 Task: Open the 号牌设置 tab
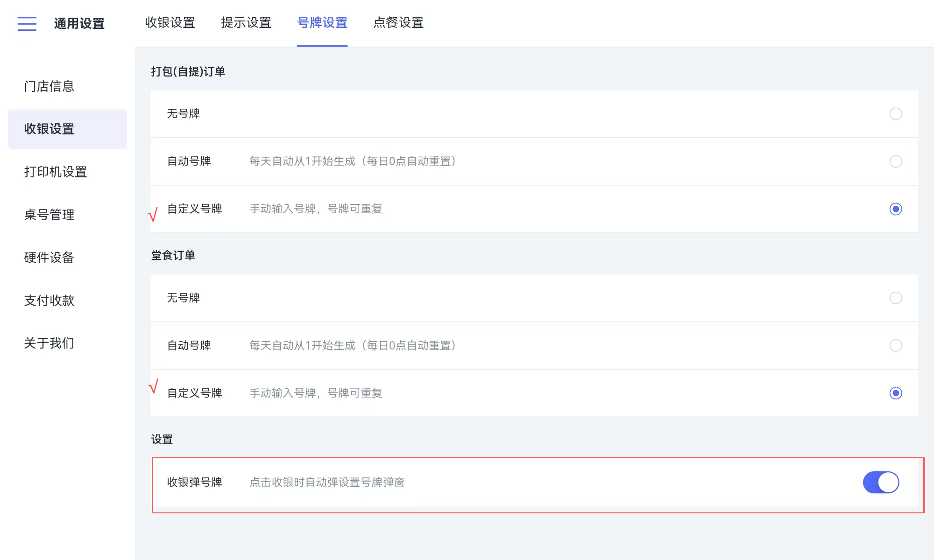coord(322,22)
